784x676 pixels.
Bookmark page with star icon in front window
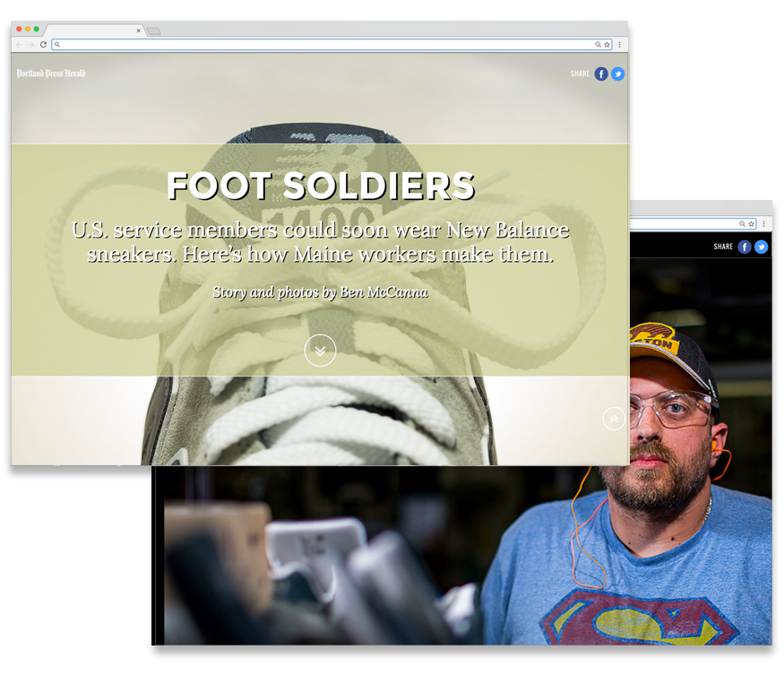[x=607, y=45]
